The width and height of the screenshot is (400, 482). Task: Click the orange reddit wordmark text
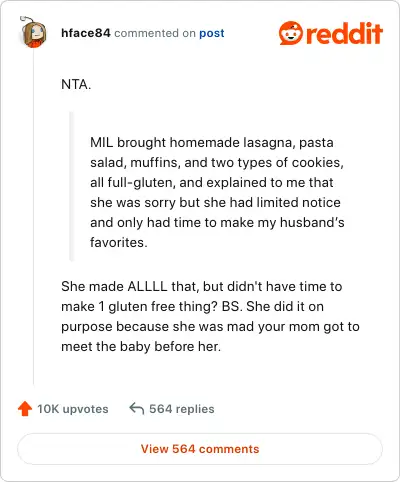click(344, 33)
